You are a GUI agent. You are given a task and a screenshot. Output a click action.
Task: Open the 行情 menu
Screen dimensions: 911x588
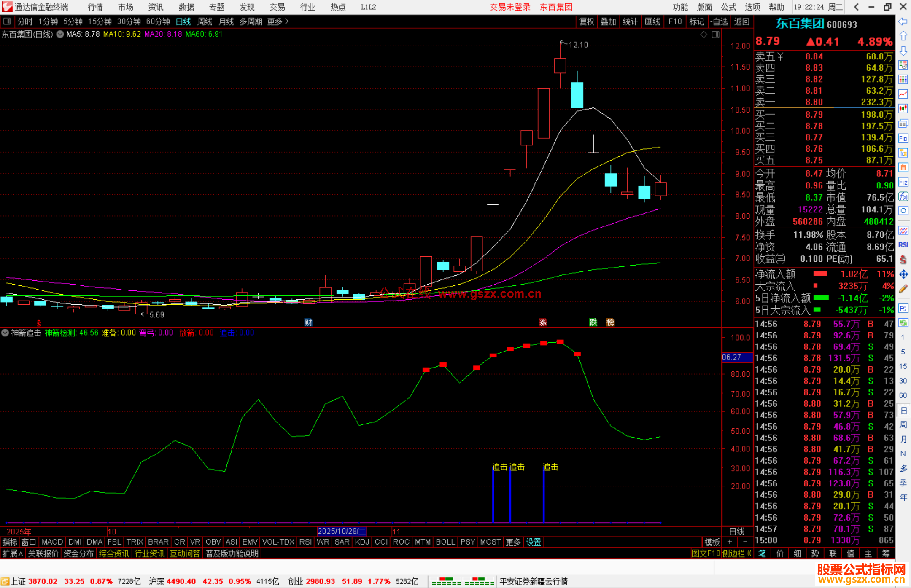pyautogui.click(x=95, y=7)
